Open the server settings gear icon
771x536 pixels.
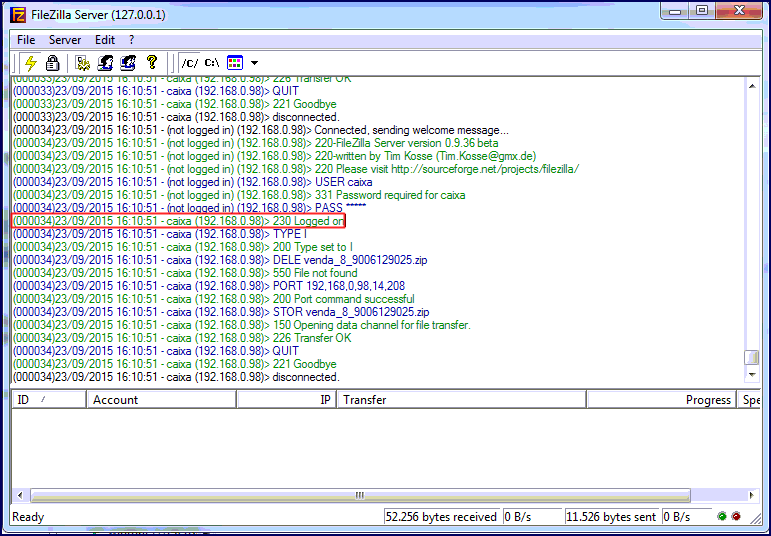point(83,63)
